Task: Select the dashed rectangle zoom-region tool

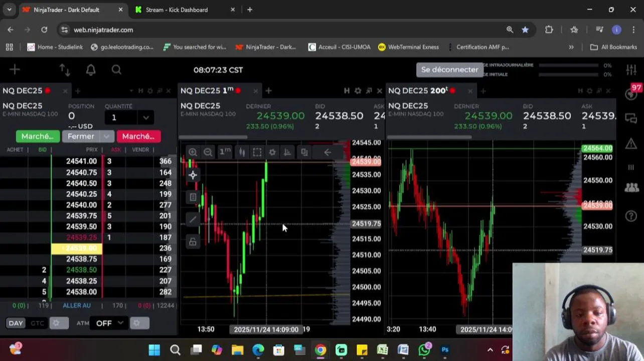Action: 257,152
